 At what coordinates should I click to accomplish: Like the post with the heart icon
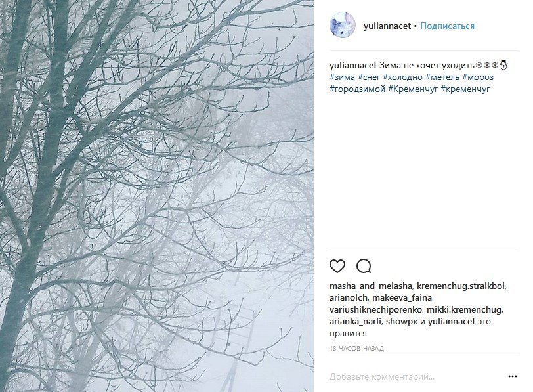pyautogui.click(x=337, y=266)
